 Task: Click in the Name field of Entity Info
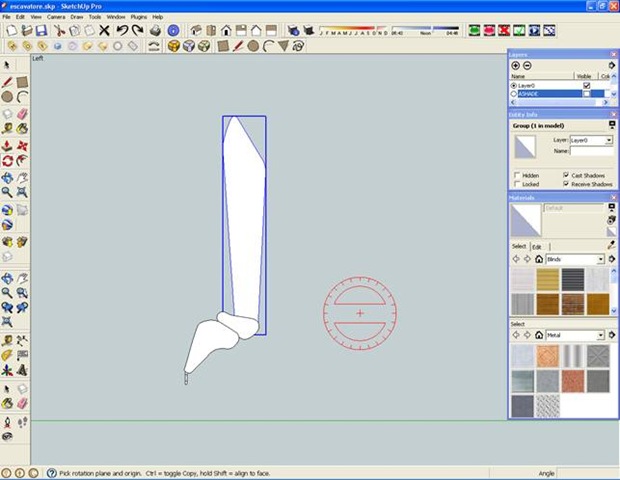591,152
